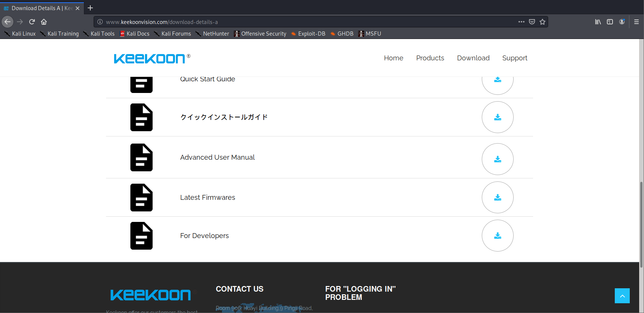644x313 pixels.
Task: Select the For Developers text
Action: click(x=204, y=236)
